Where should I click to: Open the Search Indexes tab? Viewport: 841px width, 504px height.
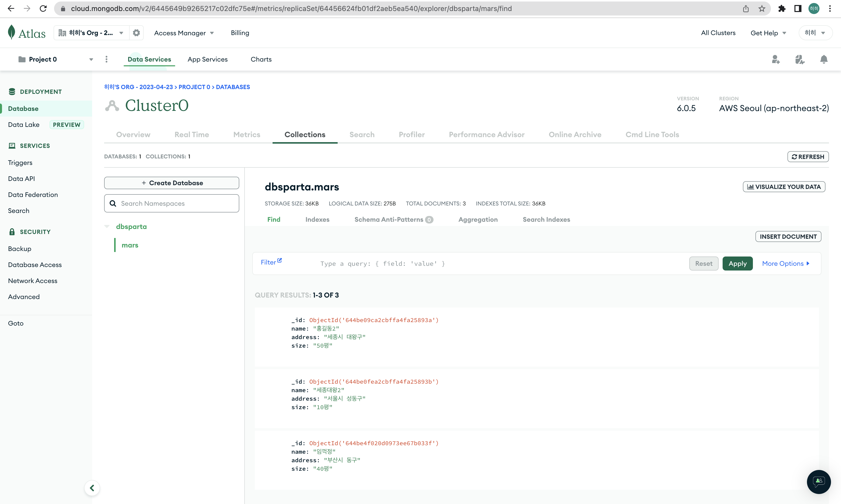click(x=546, y=219)
